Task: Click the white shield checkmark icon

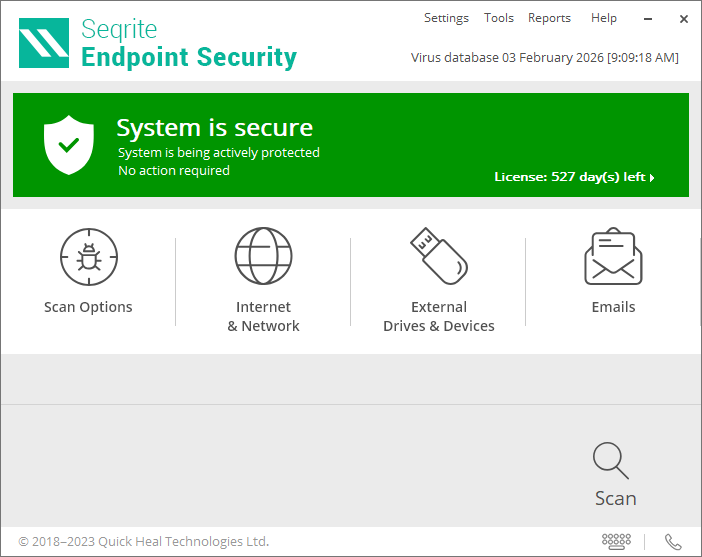Action: [69, 145]
